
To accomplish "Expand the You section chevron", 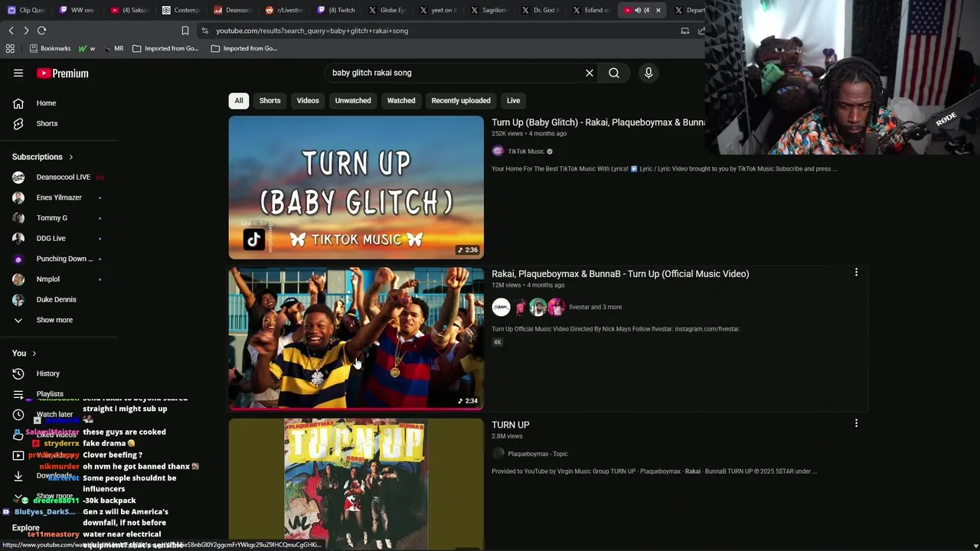I will pyautogui.click(x=34, y=354).
